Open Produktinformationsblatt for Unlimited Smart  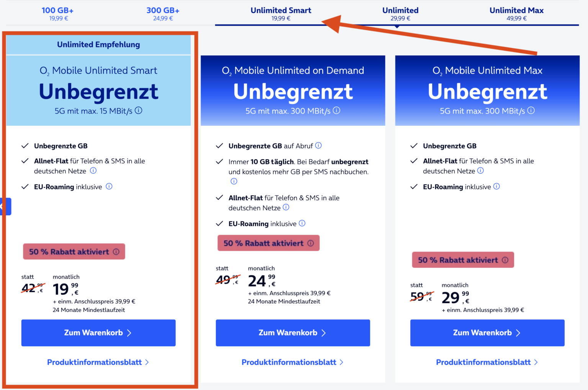point(98,362)
